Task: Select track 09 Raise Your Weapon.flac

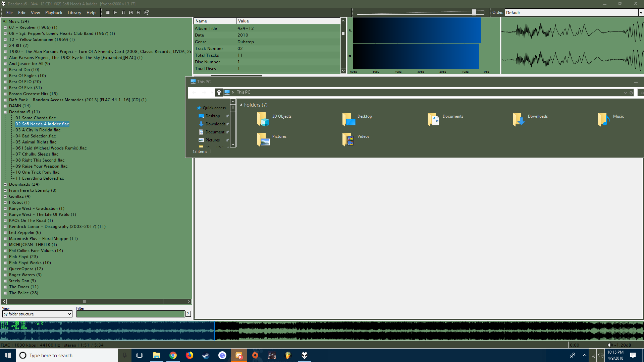Action: pos(41,166)
